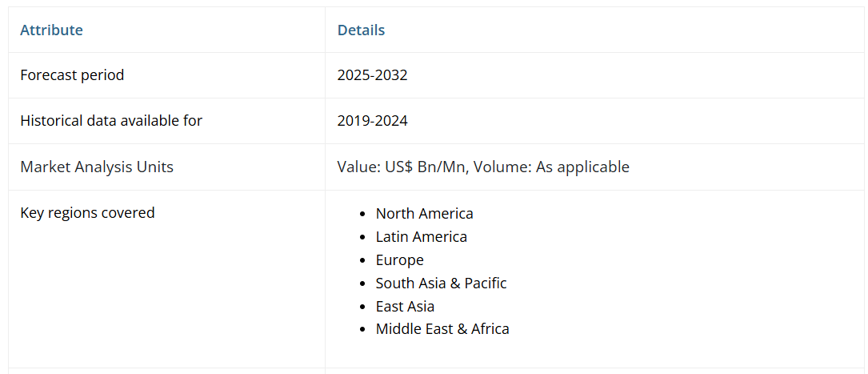Click the 2019-2024 historical data value
Image resolution: width=868 pixels, height=374 pixels.
point(372,121)
